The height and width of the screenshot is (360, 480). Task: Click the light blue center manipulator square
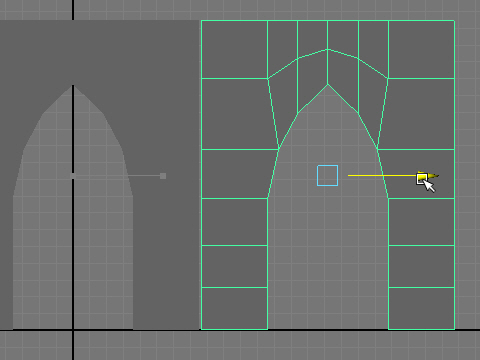pos(327,175)
